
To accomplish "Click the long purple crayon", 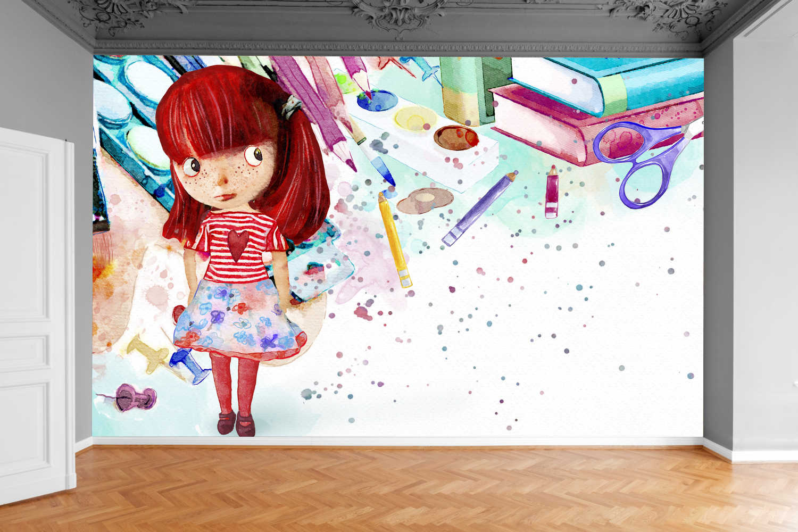I will (x=479, y=209).
